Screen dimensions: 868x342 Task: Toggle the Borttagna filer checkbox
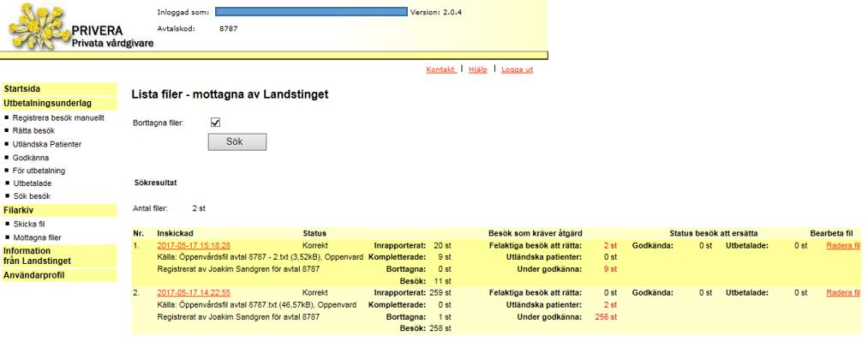(x=216, y=123)
